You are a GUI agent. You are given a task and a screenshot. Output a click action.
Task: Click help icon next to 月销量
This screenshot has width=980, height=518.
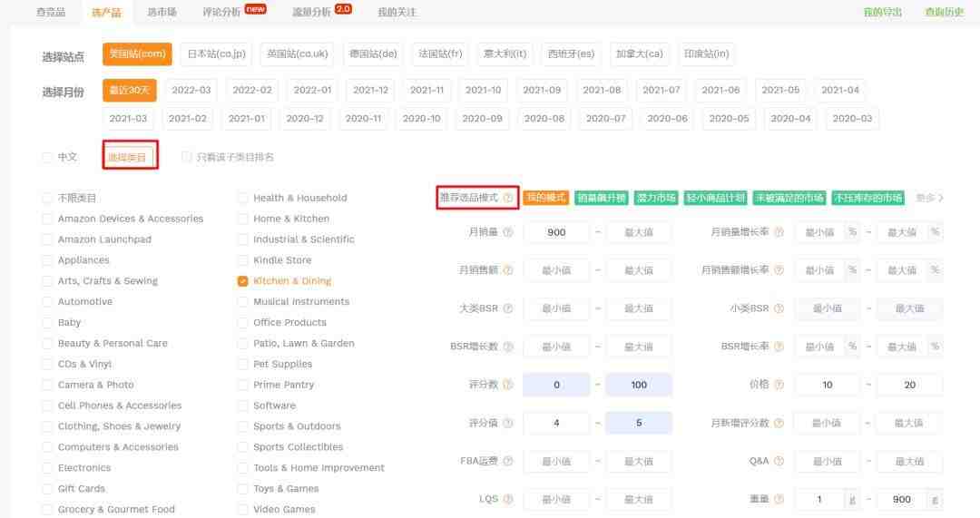tap(508, 232)
